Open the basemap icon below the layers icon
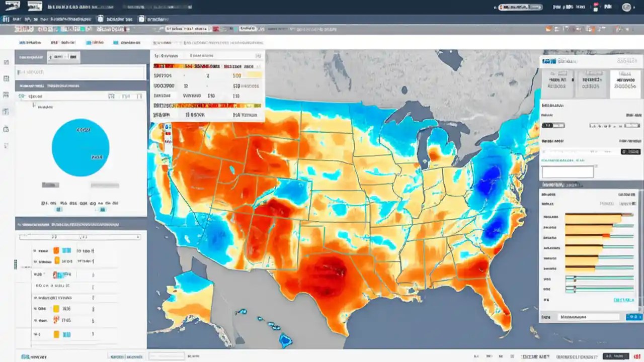This screenshot has height=362, width=644. (6, 78)
